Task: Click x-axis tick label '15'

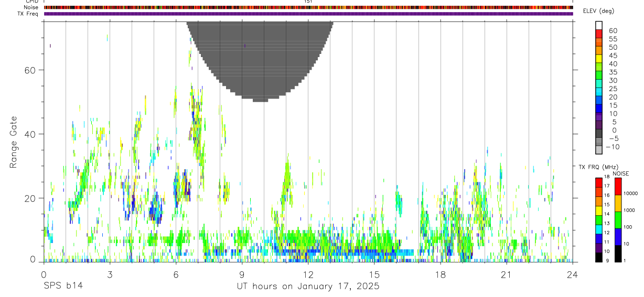Action: coord(374,274)
